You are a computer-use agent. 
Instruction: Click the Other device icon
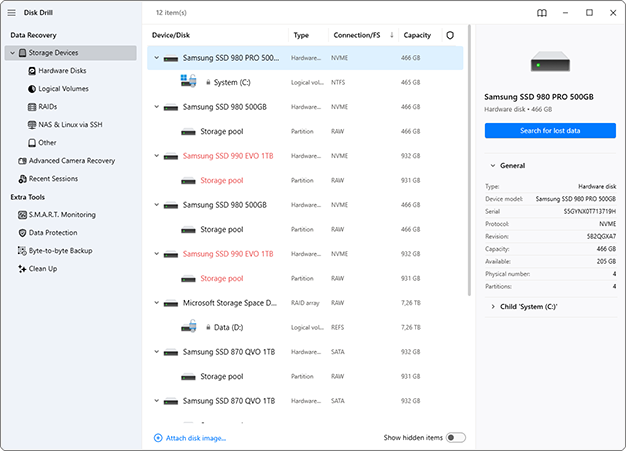(32, 142)
